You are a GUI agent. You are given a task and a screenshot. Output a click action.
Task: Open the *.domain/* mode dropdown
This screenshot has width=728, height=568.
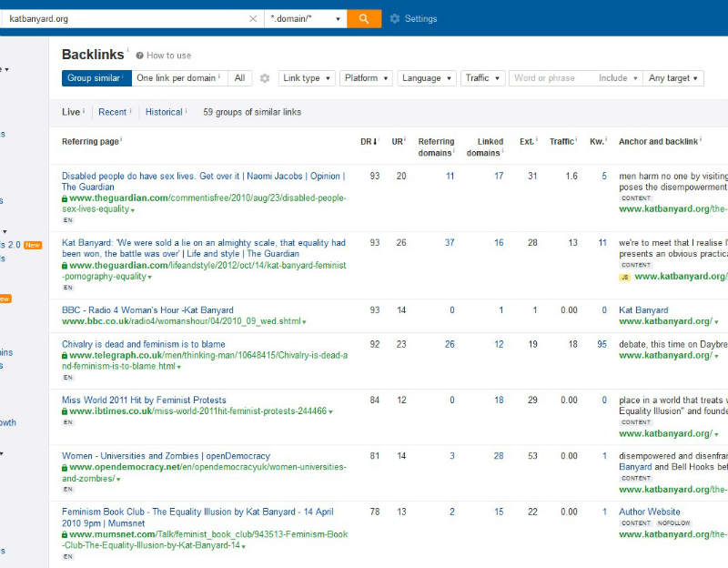click(306, 18)
